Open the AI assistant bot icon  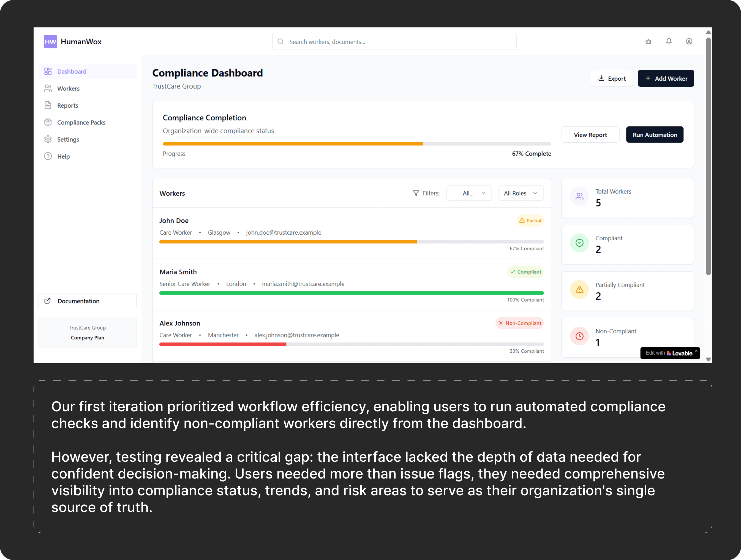click(x=648, y=42)
